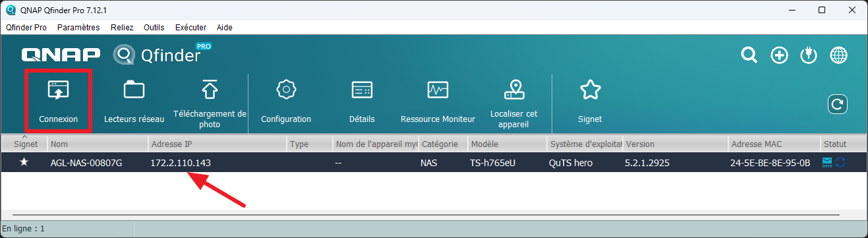Open the language globe icon
The width and height of the screenshot is (868, 238).
point(838,55)
